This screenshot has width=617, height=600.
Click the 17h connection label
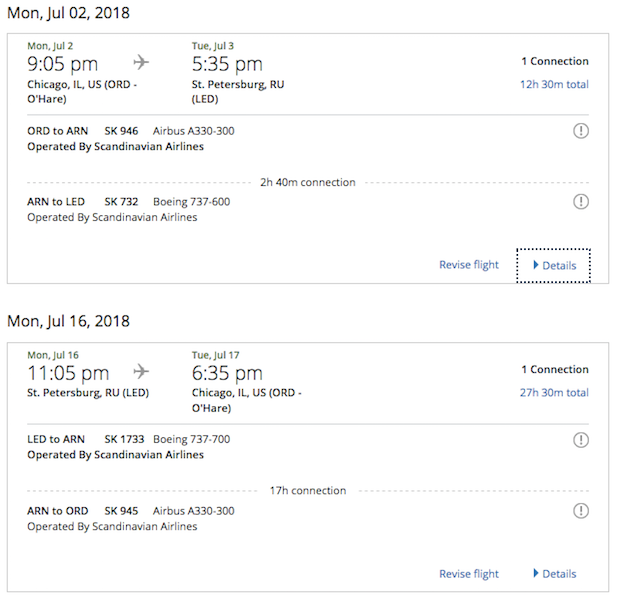[x=308, y=491]
